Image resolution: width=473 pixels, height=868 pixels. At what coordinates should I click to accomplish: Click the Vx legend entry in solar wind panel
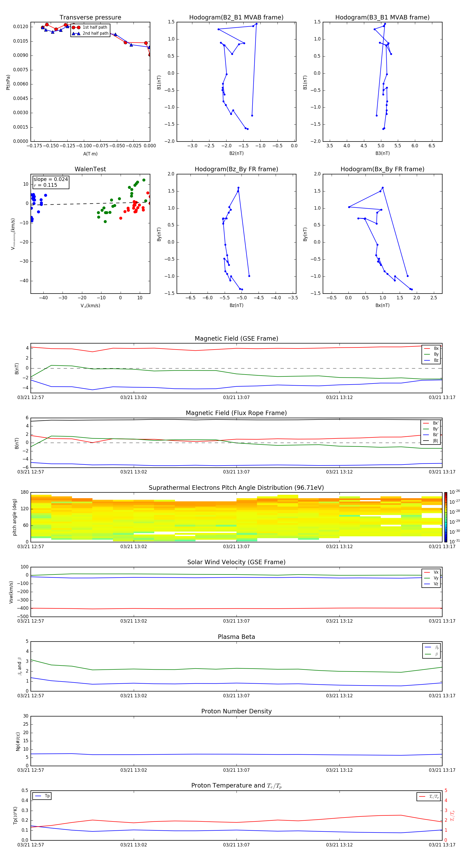click(x=431, y=572)
